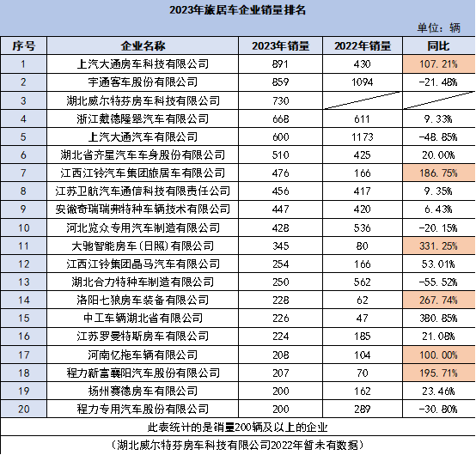Select the -55.52% percentage cell
Image resolution: width=476 pixels, height=455 pixels.
[439, 282]
